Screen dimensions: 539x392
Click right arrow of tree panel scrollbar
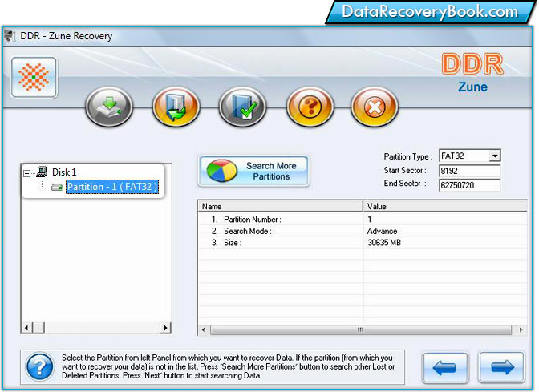point(165,328)
